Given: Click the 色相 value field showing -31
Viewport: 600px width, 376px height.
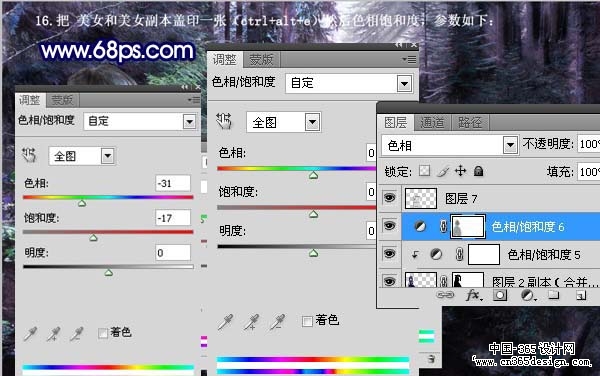Looking at the screenshot, I should [x=173, y=183].
